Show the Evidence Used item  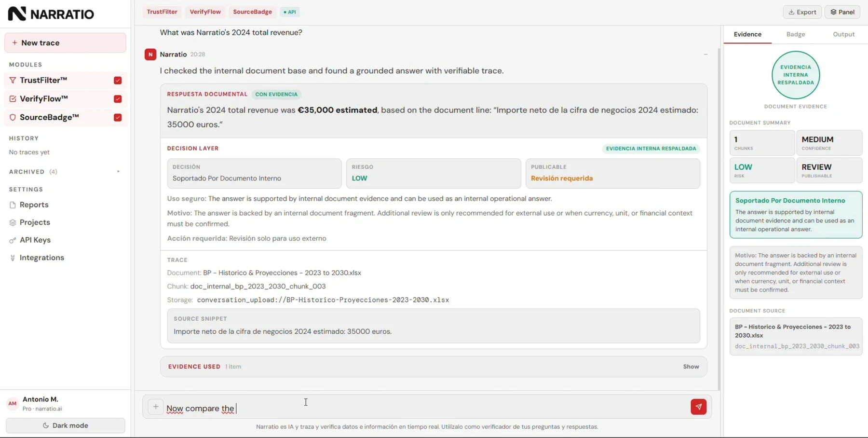(691, 367)
